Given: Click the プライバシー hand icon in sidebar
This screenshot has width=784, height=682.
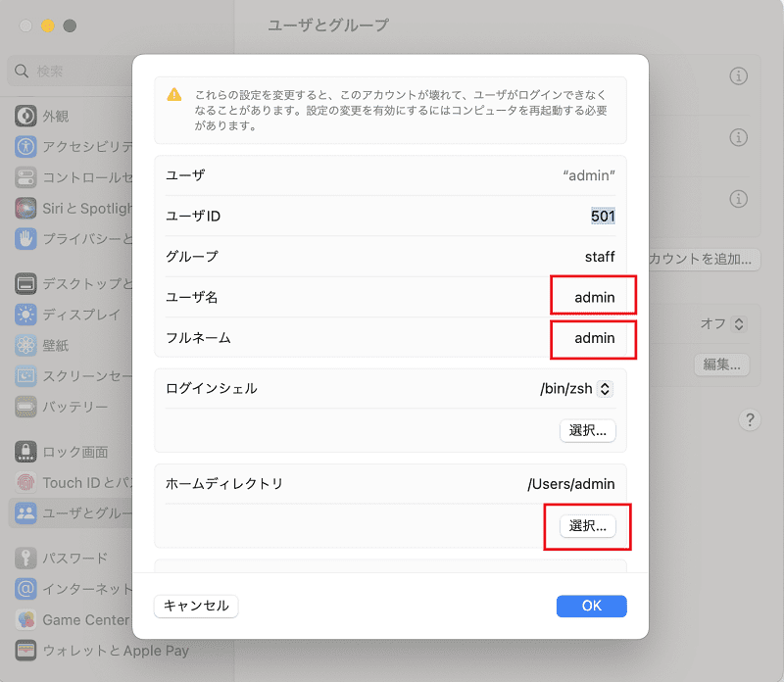Looking at the screenshot, I should (x=25, y=239).
